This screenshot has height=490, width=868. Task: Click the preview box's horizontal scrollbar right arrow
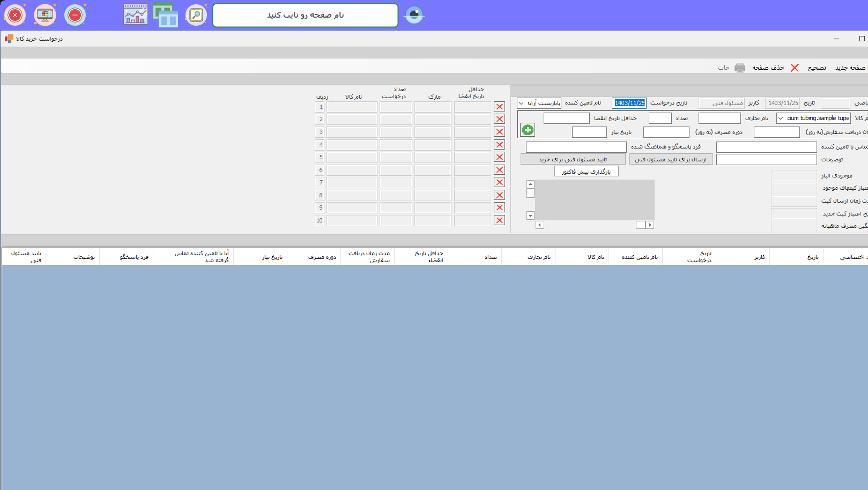point(650,225)
